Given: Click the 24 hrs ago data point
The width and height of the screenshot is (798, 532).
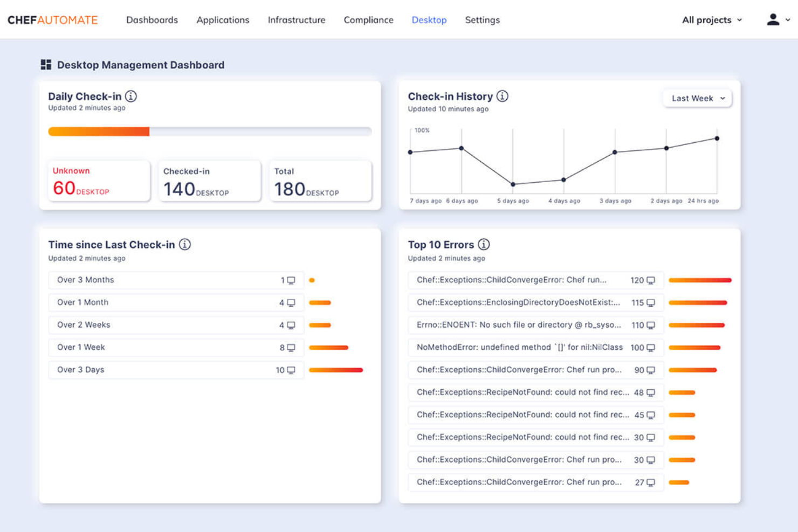Looking at the screenshot, I should pos(716,139).
